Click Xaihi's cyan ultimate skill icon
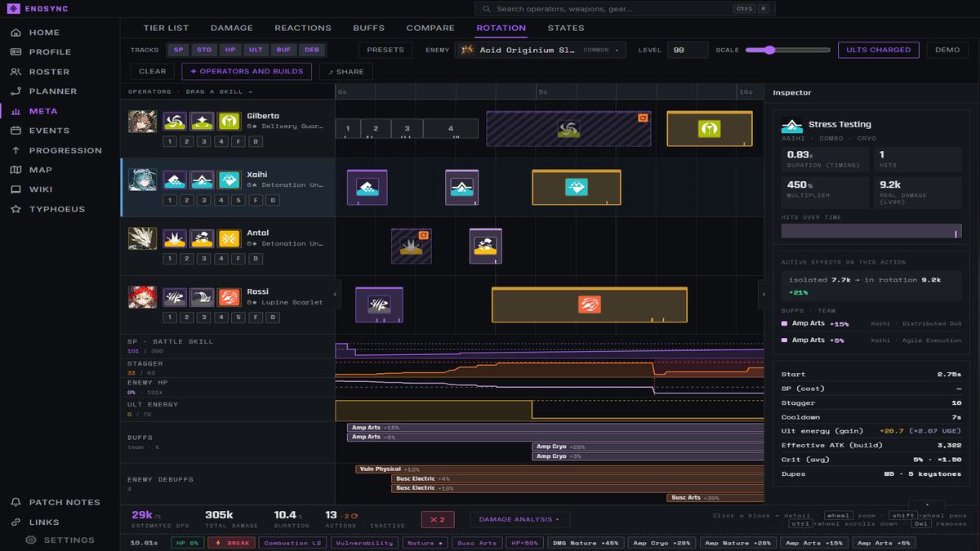Screen dimensions: 980x551 (229, 180)
